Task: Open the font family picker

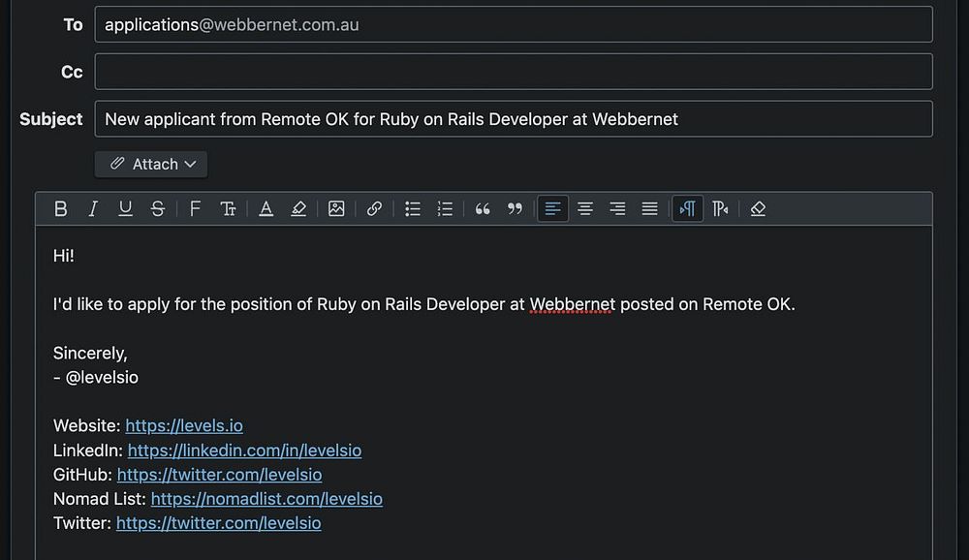Action: [x=195, y=209]
